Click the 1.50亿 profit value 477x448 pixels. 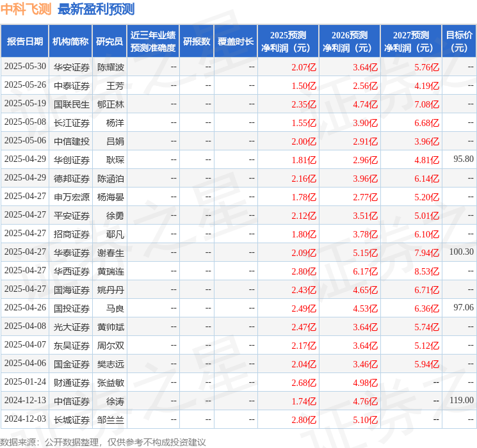click(303, 86)
